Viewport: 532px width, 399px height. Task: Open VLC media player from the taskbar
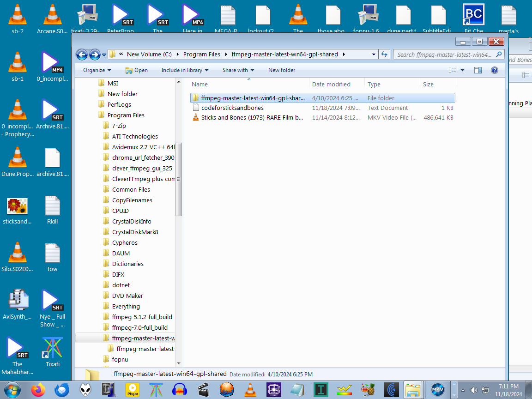pos(250,390)
